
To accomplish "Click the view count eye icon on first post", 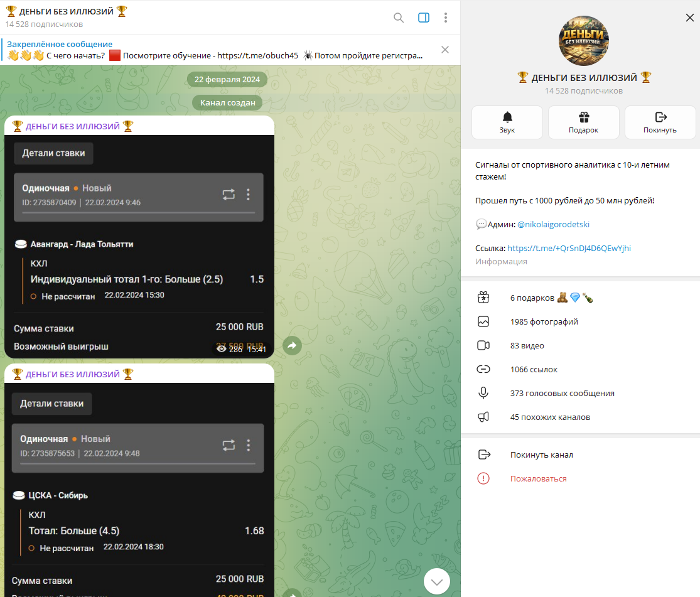I will click(221, 349).
